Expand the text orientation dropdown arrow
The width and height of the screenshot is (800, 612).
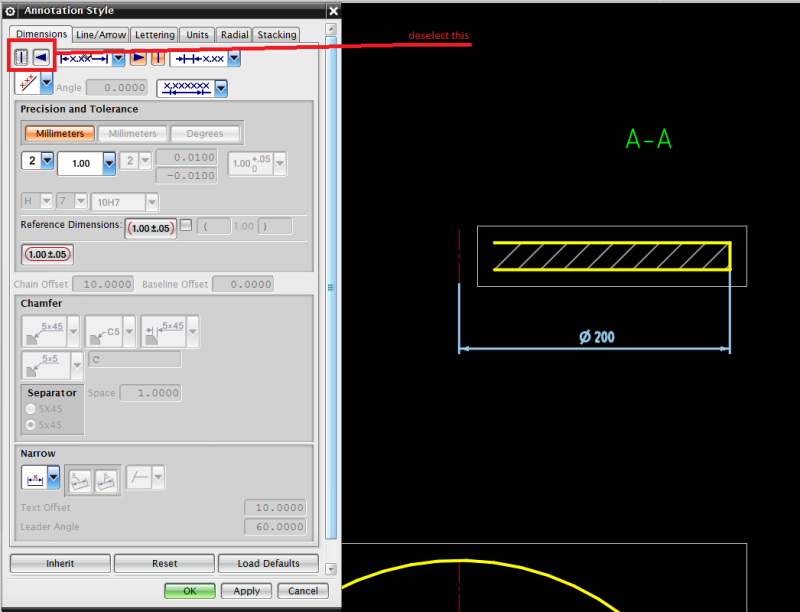click(x=46, y=83)
